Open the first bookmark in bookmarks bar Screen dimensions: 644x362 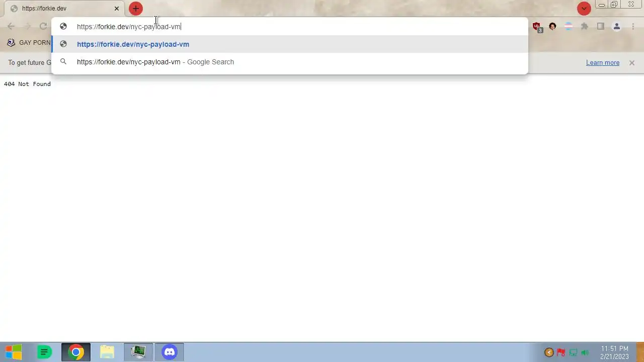click(29, 43)
